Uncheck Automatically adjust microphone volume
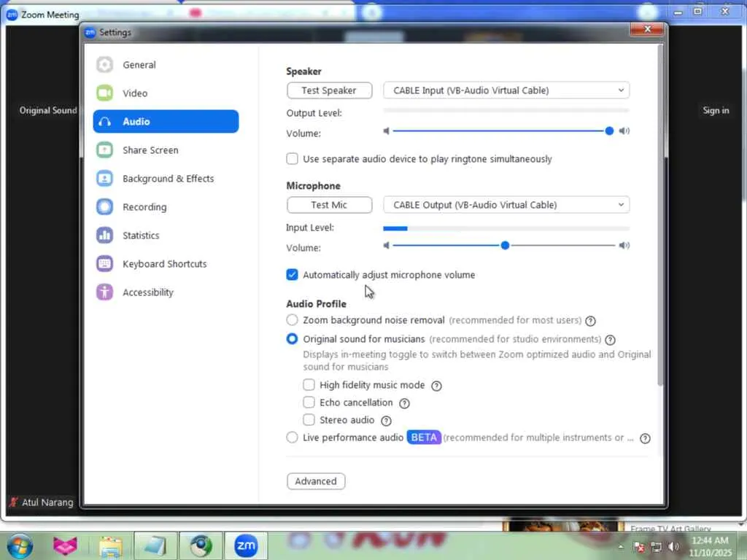The height and width of the screenshot is (560, 747). tap(292, 275)
